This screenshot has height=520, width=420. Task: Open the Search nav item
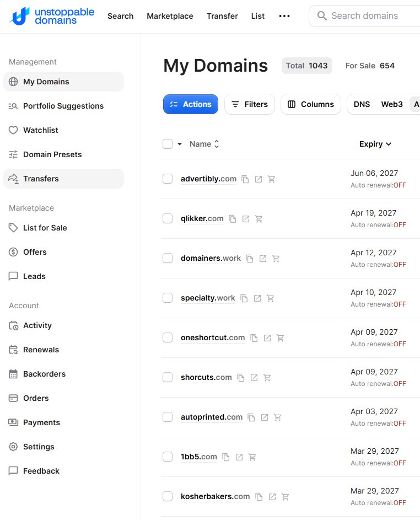[120, 16]
